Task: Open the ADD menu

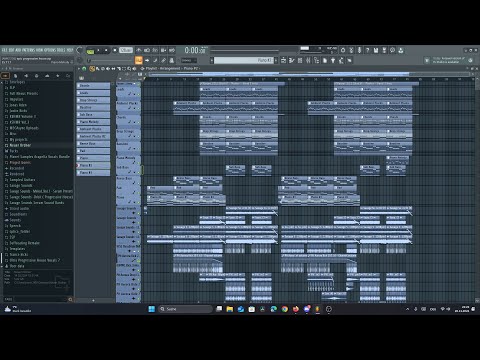Action: pyautogui.click(x=18, y=50)
